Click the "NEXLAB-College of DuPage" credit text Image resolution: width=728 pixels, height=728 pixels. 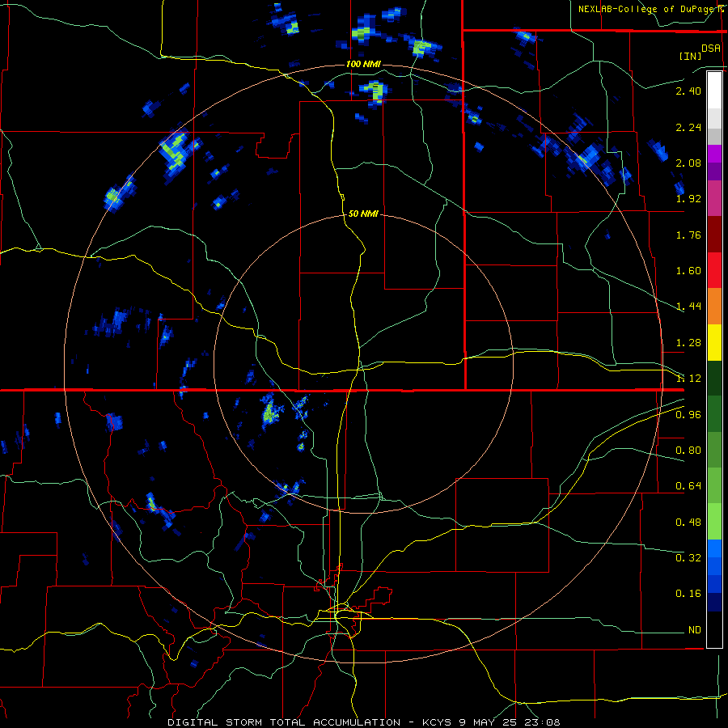tap(648, 9)
